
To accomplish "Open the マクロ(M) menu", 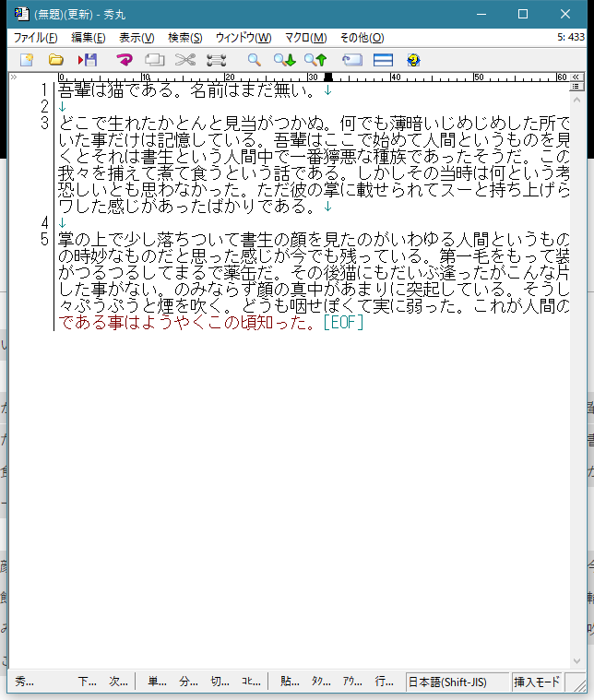I will pos(305,38).
